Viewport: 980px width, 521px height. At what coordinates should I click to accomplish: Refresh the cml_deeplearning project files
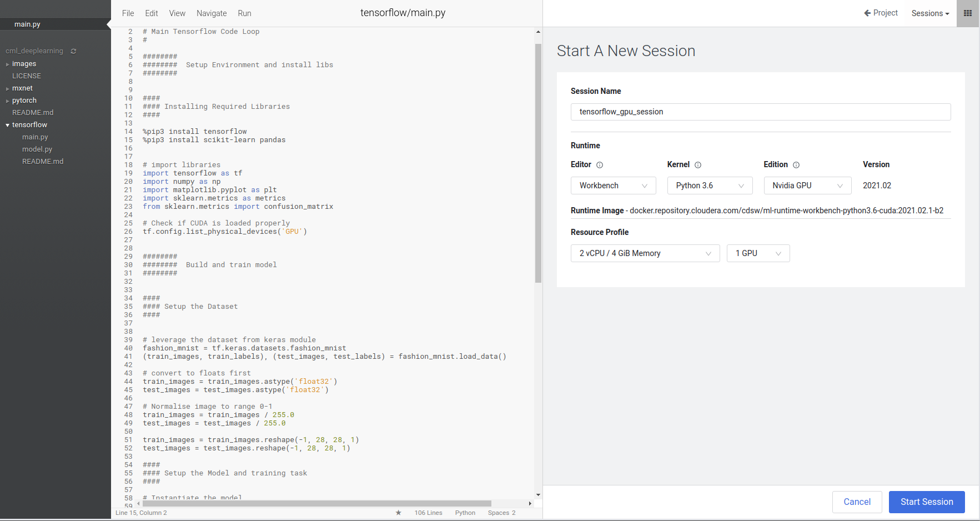point(73,51)
